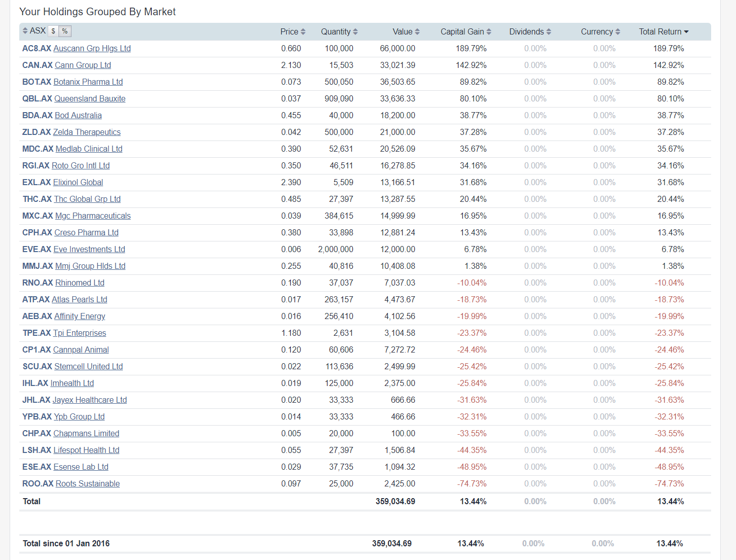Viewport: 736px width, 560px height.
Task: Click the 0.073 price for Botanix Pharma
Action: pyautogui.click(x=291, y=82)
